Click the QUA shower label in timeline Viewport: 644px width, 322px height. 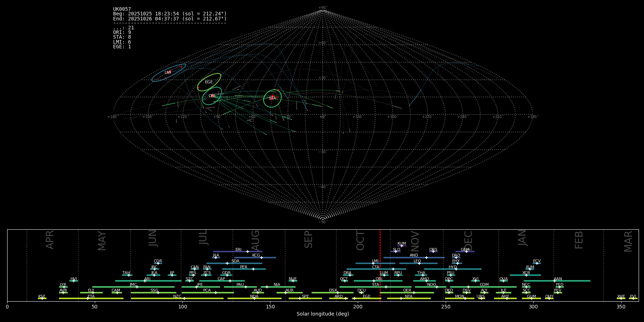[504, 279]
